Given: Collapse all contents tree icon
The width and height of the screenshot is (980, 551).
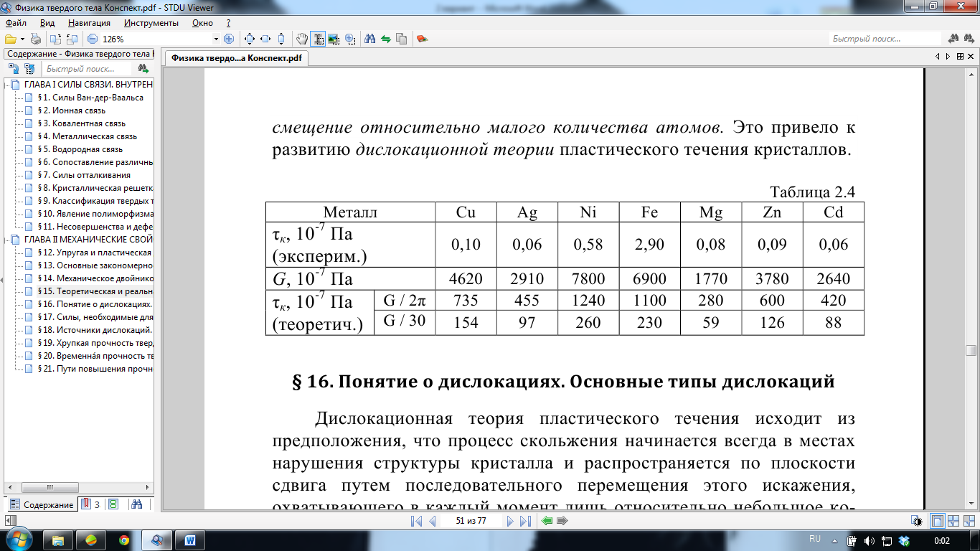Looking at the screenshot, I should [29, 69].
